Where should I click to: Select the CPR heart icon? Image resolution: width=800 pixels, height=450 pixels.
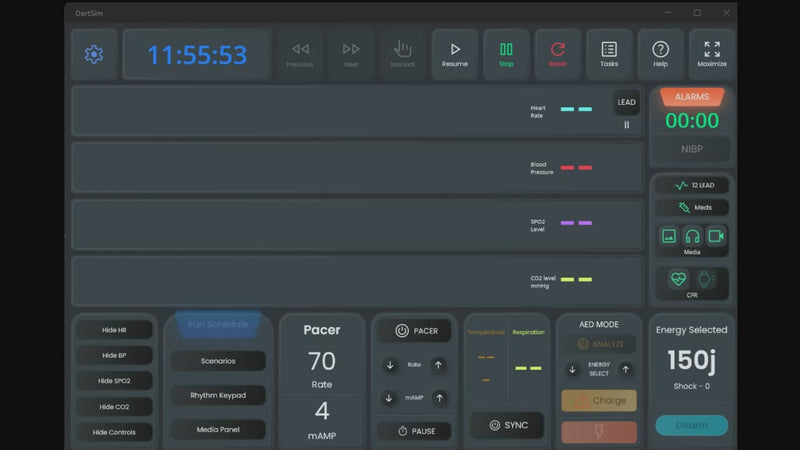pos(678,279)
